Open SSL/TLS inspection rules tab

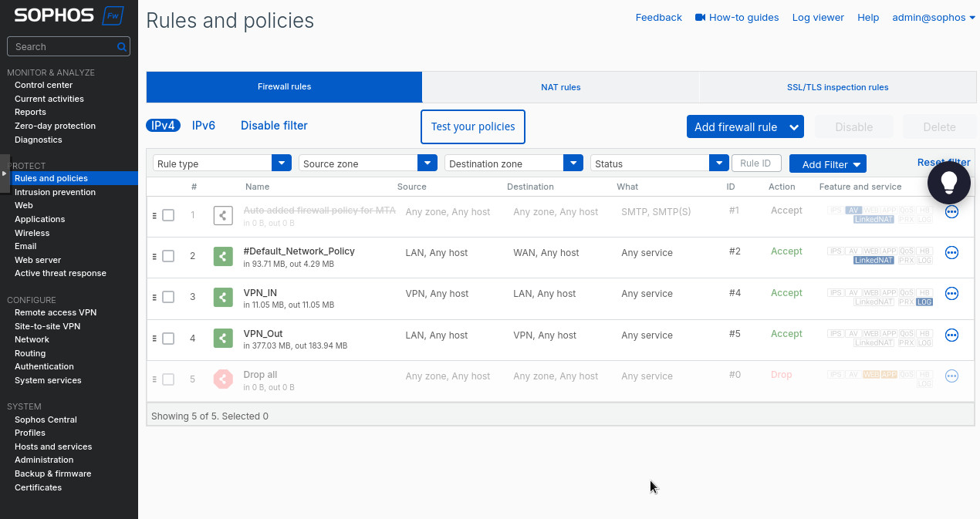(837, 87)
